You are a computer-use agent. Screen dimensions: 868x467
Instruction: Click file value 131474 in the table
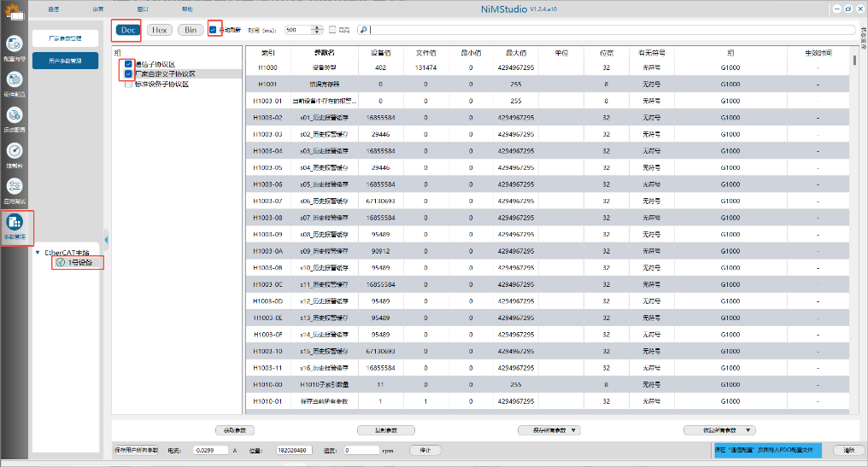pyautogui.click(x=425, y=67)
